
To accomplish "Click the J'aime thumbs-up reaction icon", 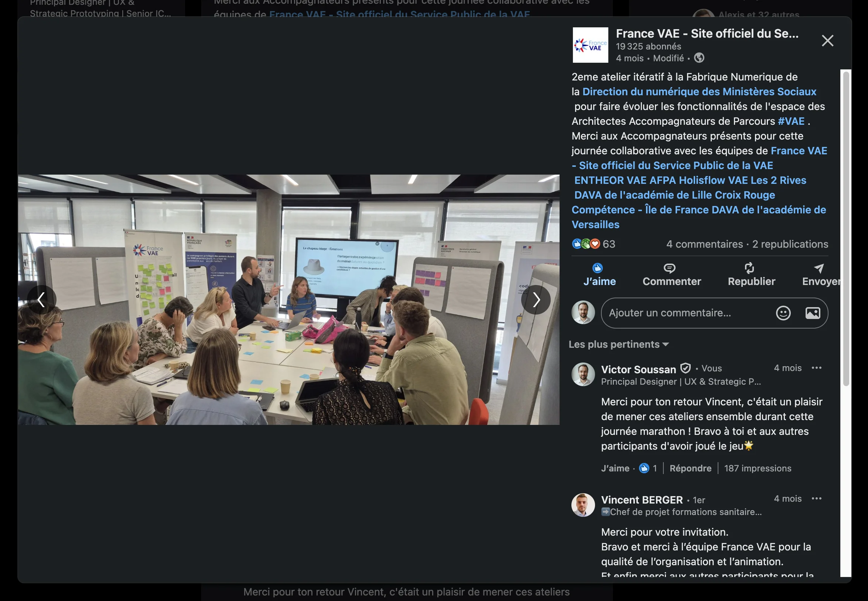I will pyautogui.click(x=598, y=268).
